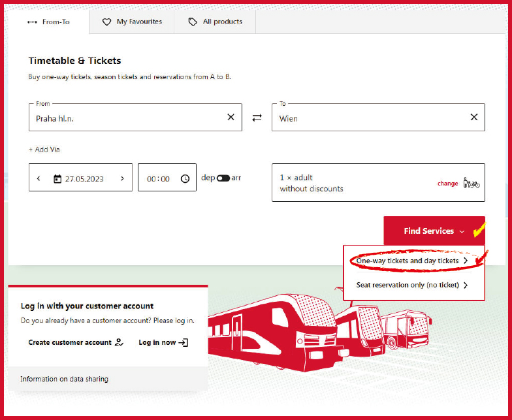Screen dimensions: 512x420
Task: Click the time field 00:00
Action: [167, 178]
